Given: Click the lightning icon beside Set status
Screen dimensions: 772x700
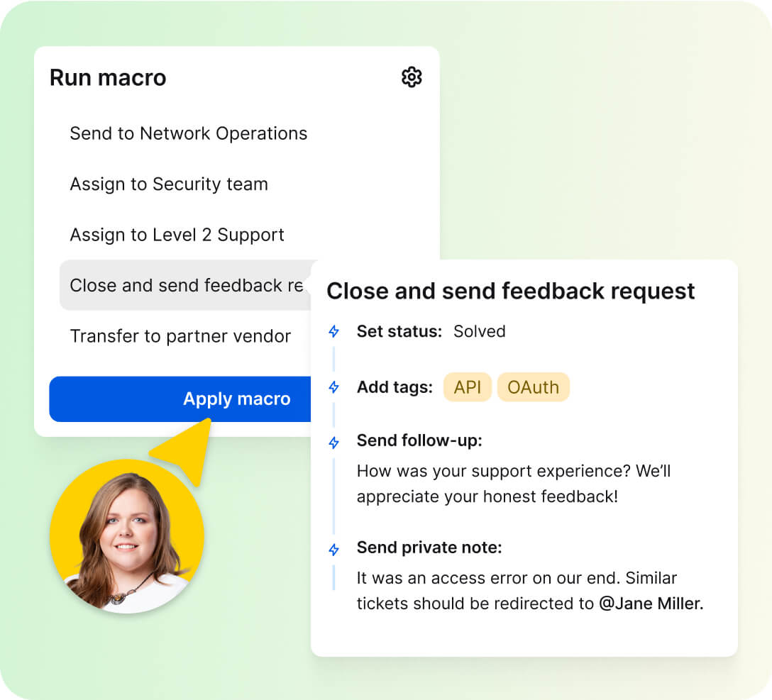Looking at the screenshot, I should click(333, 331).
